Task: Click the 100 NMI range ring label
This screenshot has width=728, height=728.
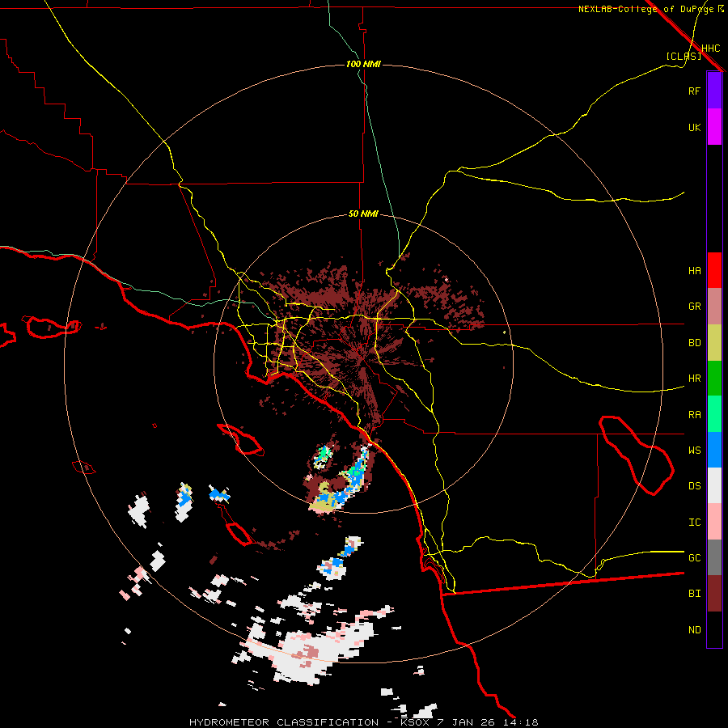Action: pyautogui.click(x=363, y=64)
